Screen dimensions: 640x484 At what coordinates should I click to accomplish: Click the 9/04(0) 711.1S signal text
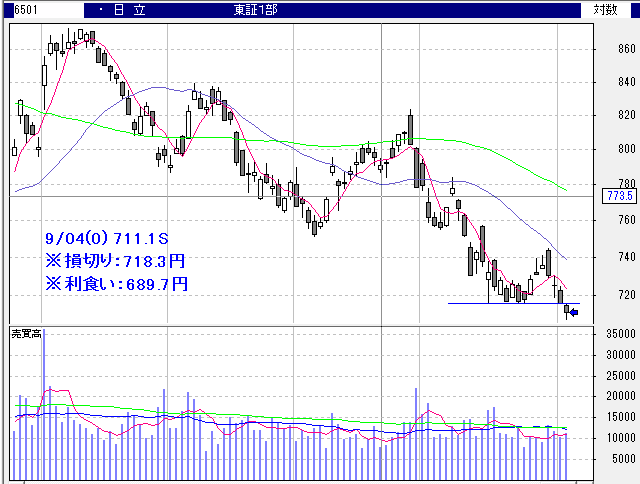104,240
